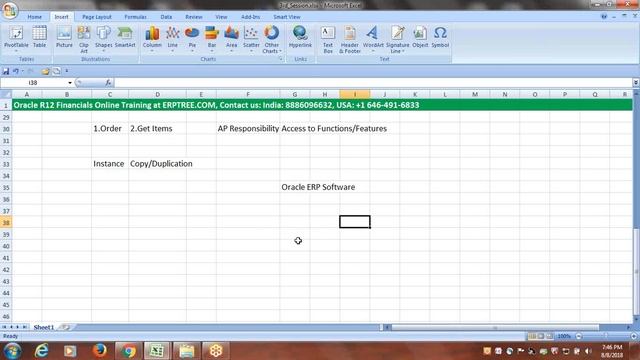
Task: Switch to Page Layout view
Action: point(541,336)
